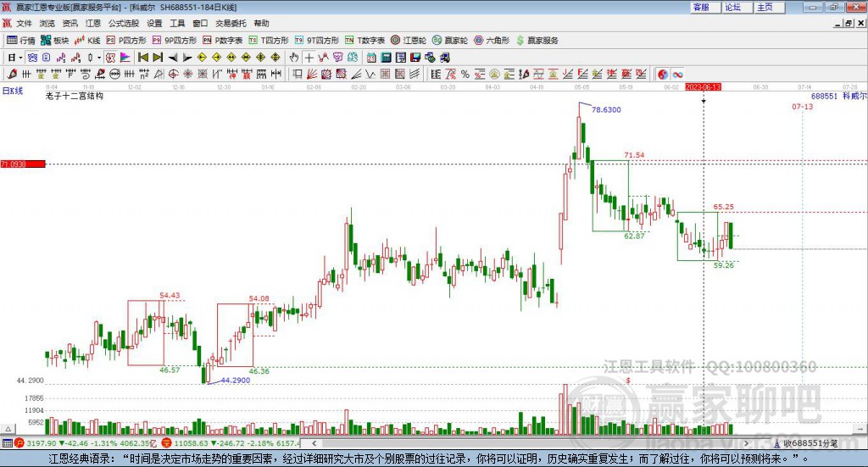Click the status bar grid icon
This screenshot has height=467, width=868.
tap(7, 443)
